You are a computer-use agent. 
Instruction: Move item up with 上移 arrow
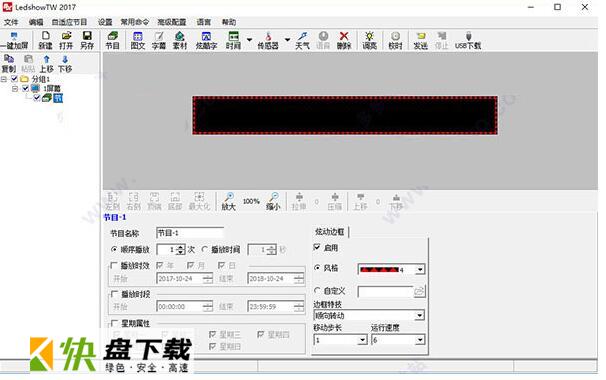point(46,64)
